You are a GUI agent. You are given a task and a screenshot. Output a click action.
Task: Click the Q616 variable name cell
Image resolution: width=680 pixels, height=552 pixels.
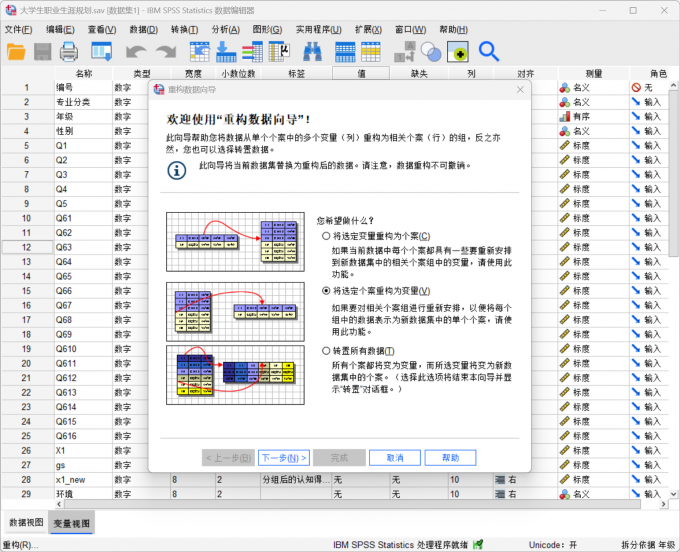tap(83, 436)
